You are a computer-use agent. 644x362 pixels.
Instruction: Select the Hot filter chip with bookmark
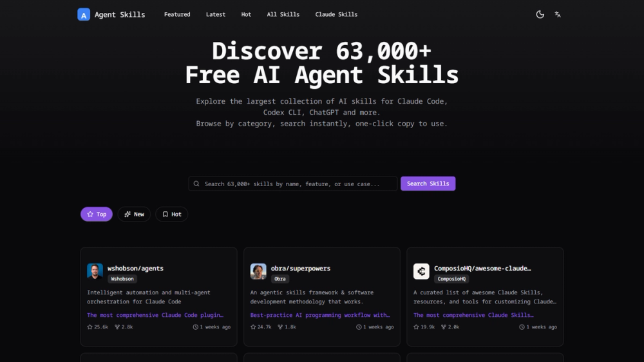(x=172, y=214)
